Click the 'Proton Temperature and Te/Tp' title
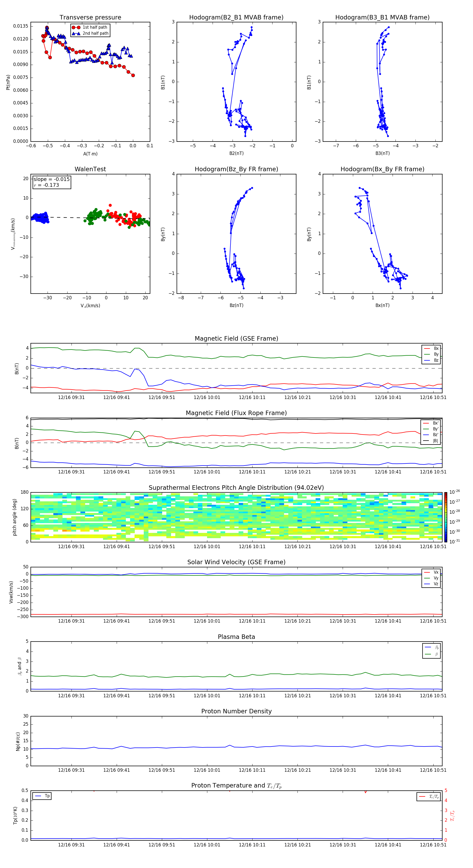Screen dimensions: 473x868 coord(236,786)
